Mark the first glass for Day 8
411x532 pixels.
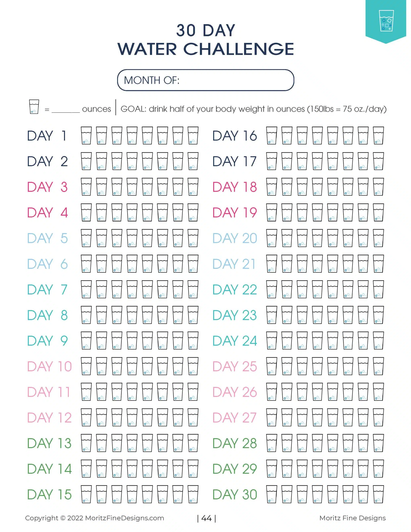point(86,315)
